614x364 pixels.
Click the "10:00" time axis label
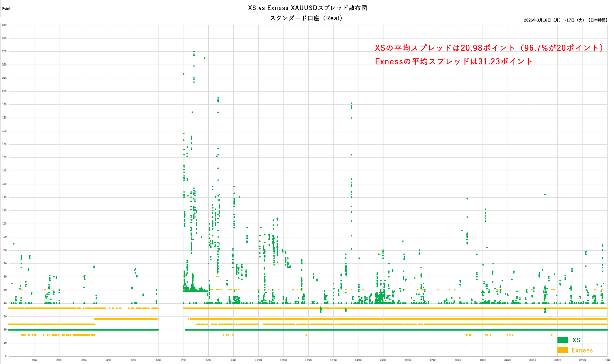(x=258, y=360)
